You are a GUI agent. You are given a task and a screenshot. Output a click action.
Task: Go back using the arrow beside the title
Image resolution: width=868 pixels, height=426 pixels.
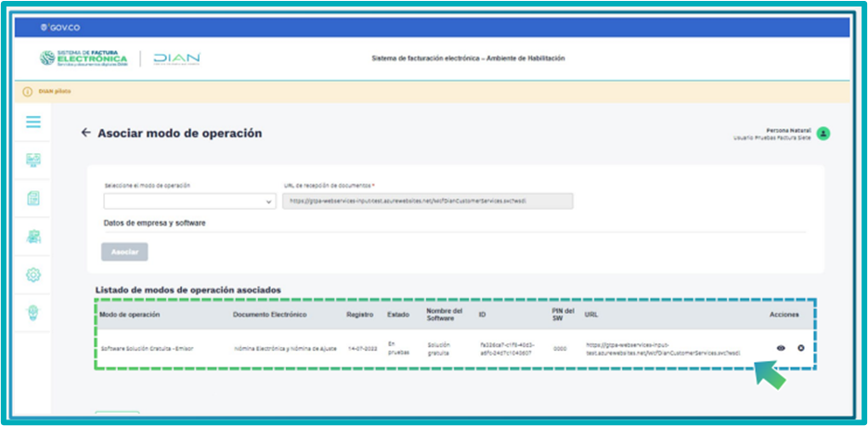click(x=86, y=133)
